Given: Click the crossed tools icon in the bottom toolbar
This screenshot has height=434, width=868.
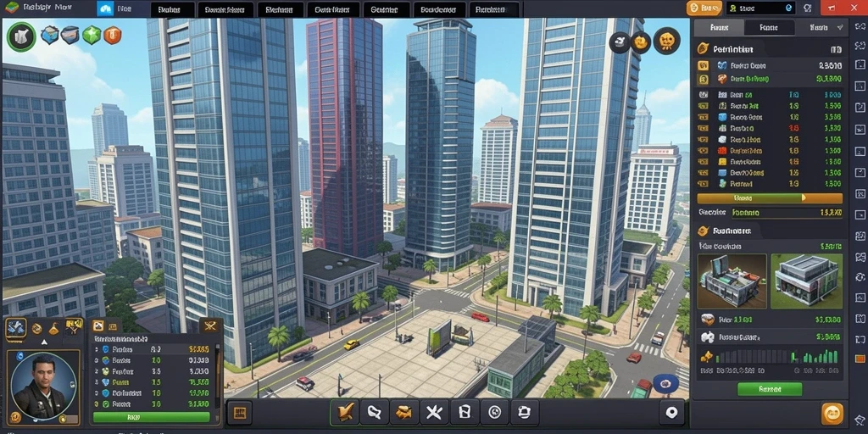Looking at the screenshot, I should [x=434, y=413].
